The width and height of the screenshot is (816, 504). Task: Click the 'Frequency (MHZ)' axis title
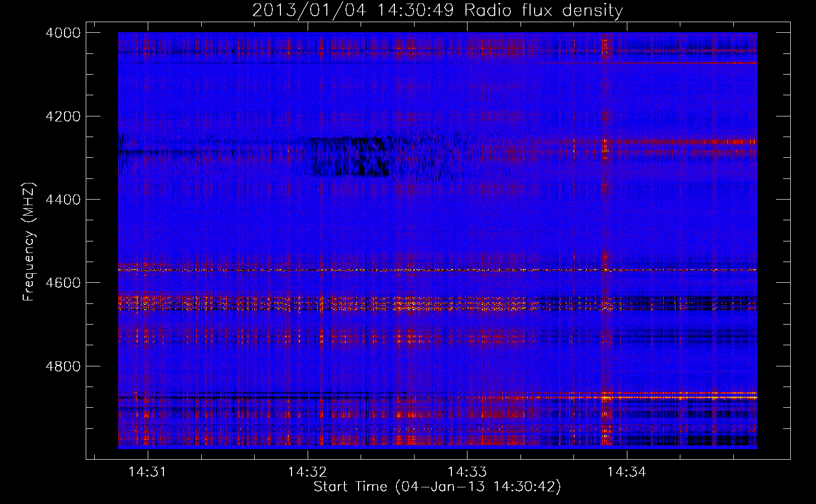29,241
